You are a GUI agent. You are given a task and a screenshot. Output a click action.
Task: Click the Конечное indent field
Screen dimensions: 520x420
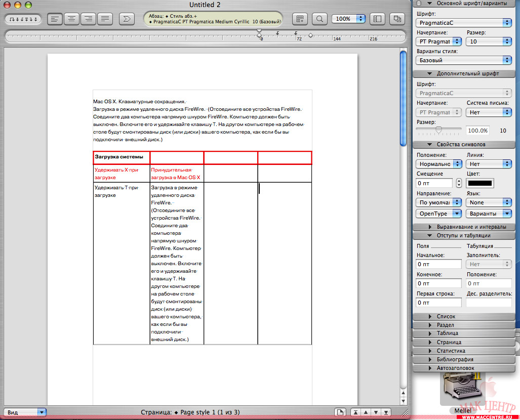coord(439,283)
